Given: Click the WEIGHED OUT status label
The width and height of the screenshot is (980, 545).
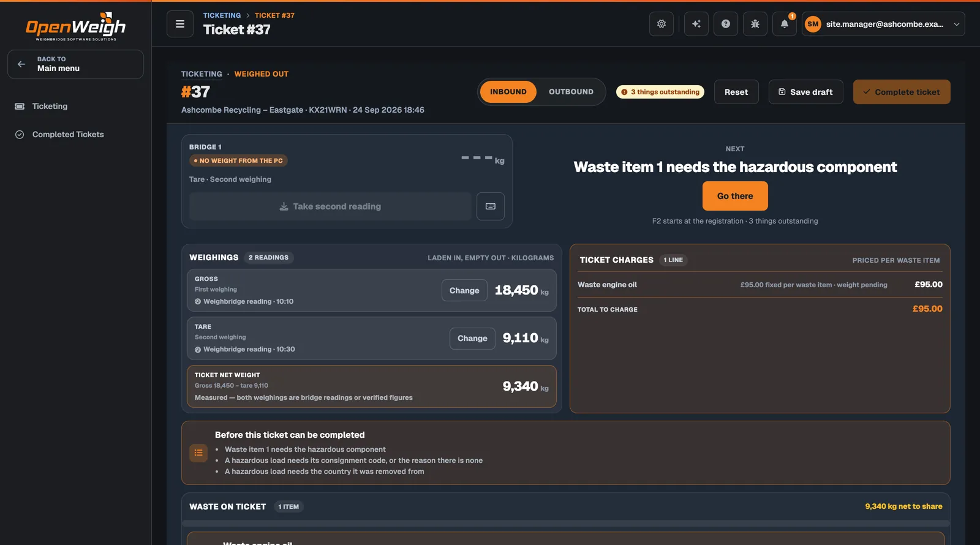Looking at the screenshot, I should coord(262,74).
